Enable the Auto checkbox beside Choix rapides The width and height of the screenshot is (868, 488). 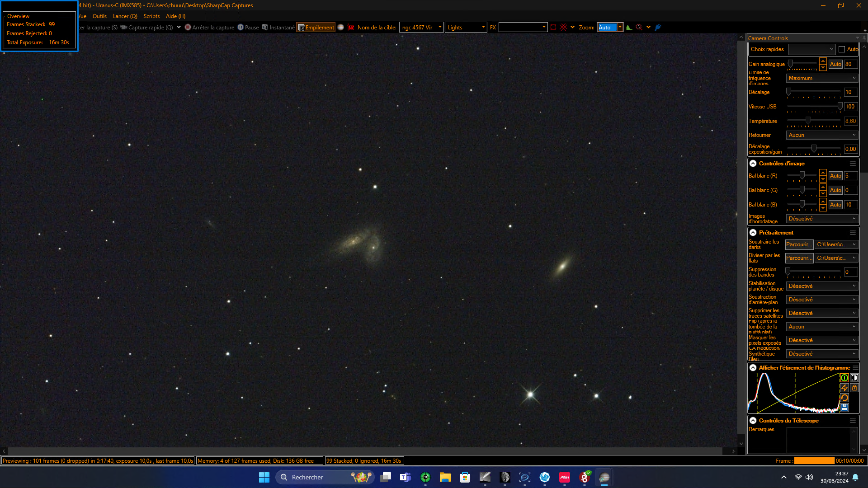pos(842,49)
